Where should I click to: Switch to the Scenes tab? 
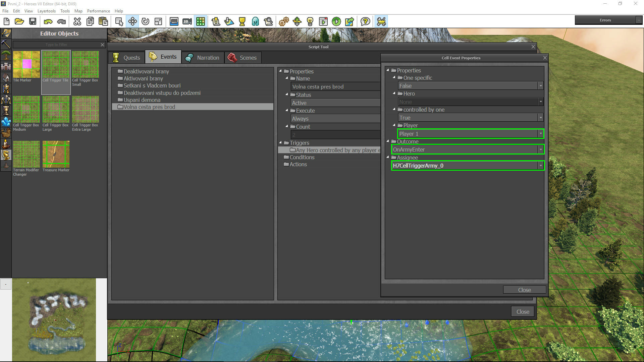[243, 58]
